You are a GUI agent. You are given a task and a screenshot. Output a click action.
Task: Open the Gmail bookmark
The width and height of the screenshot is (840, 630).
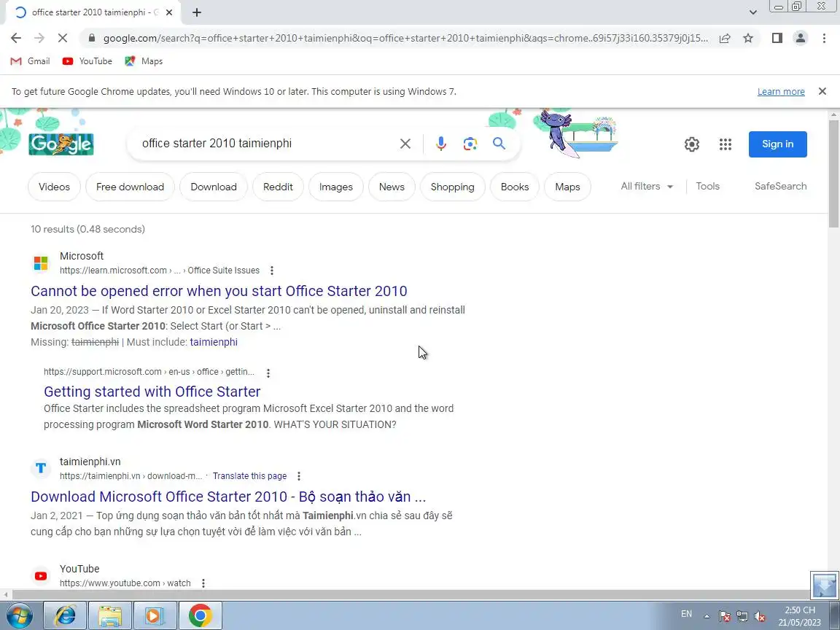31,61
